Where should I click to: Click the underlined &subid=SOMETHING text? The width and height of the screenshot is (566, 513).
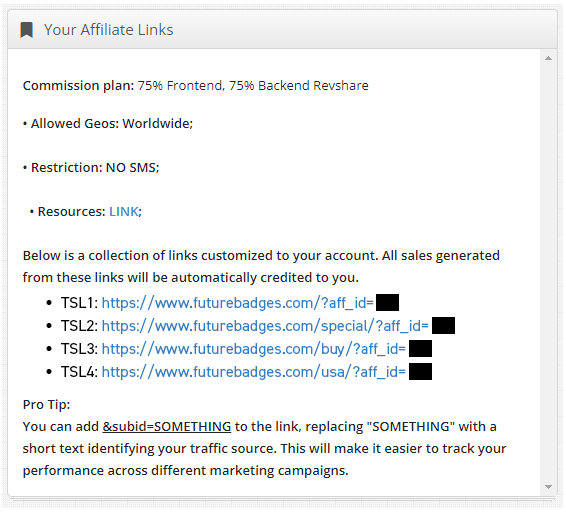click(167, 427)
